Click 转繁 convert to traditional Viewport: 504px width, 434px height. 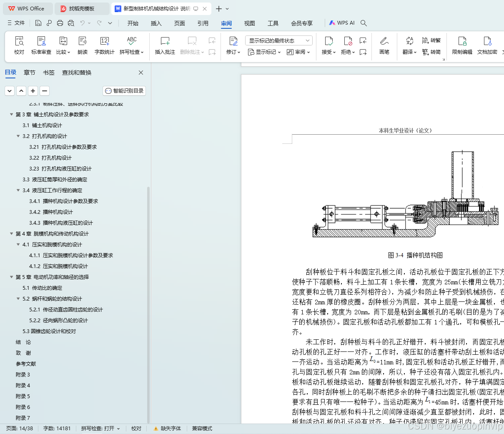[431, 40]
